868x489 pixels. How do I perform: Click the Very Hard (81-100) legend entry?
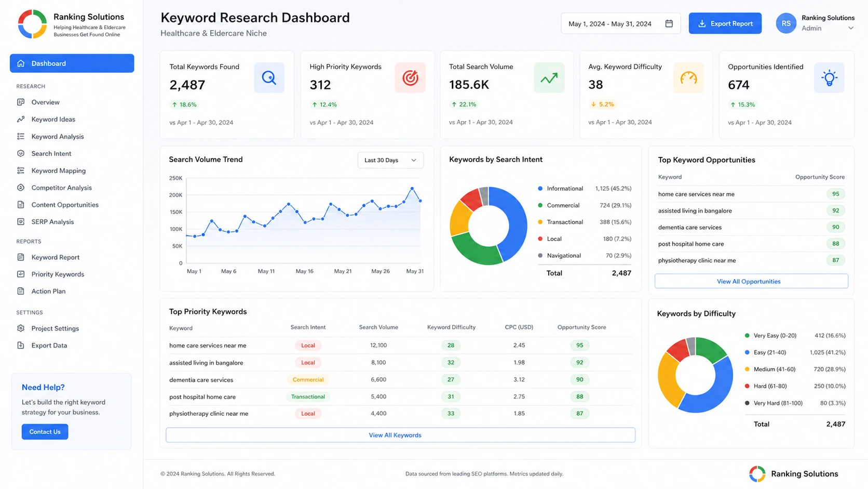[x=795, y=403]
